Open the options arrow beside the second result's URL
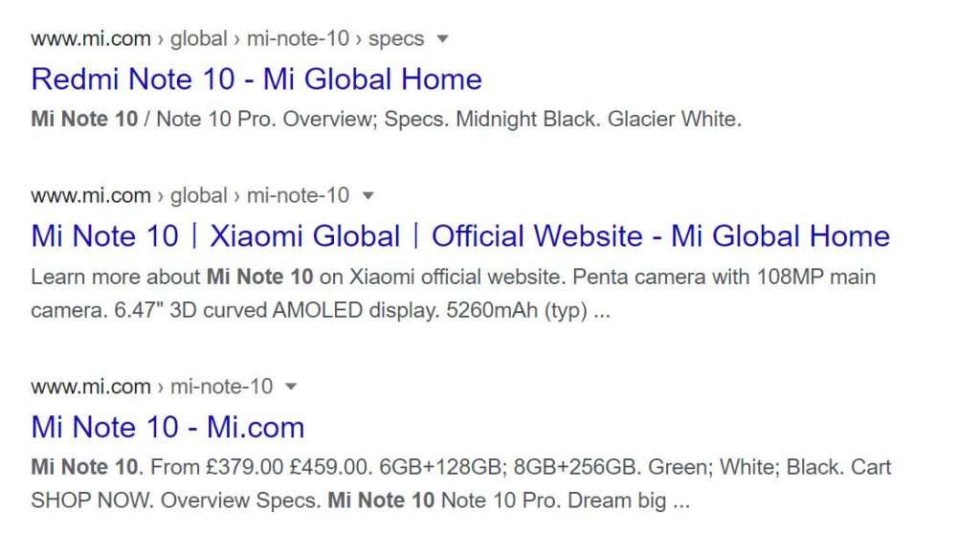 [x=368, y=195]
